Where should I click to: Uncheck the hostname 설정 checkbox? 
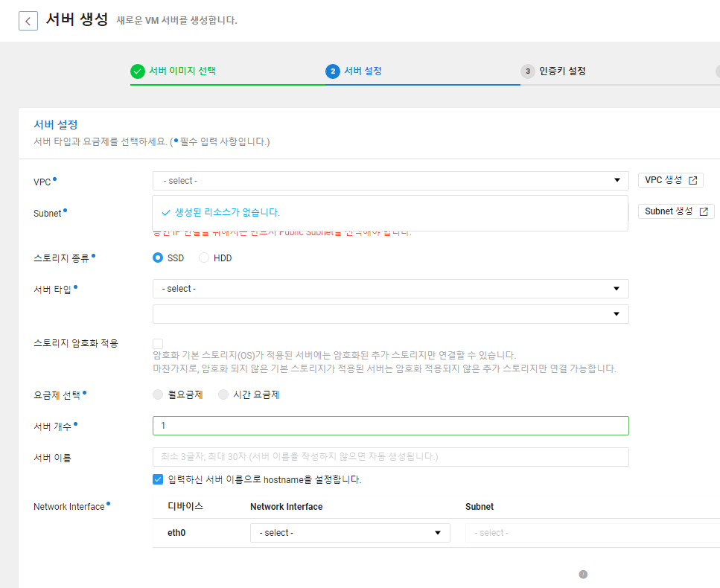click(x=158, y=479)
